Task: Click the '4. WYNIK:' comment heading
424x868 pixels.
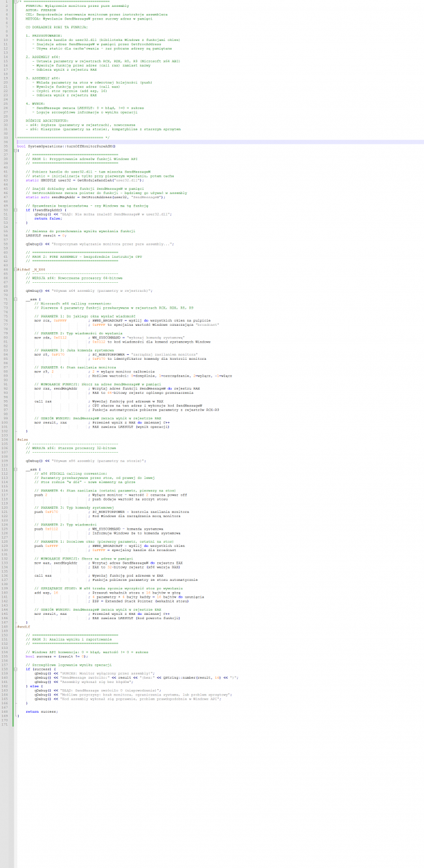Action: point(35,103)
